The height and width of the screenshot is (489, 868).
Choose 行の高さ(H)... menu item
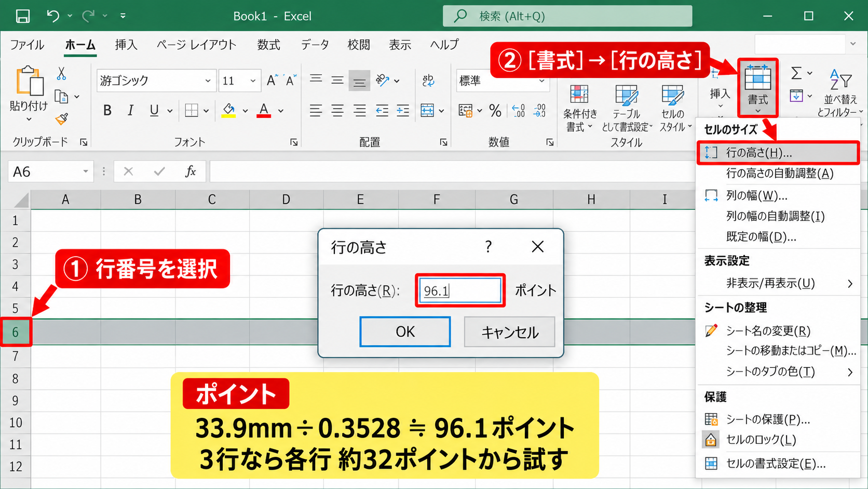[x=778, y=153]
